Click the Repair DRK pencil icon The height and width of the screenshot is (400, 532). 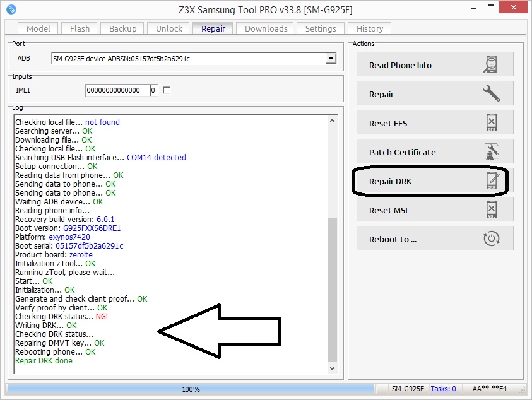click(x=493, y=180)
